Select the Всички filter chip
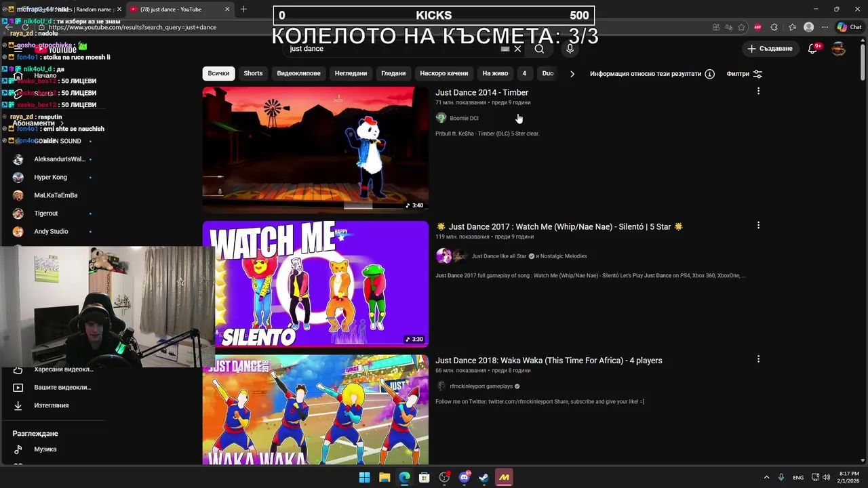This screenshot has height=488, width=868. [218, 73]
